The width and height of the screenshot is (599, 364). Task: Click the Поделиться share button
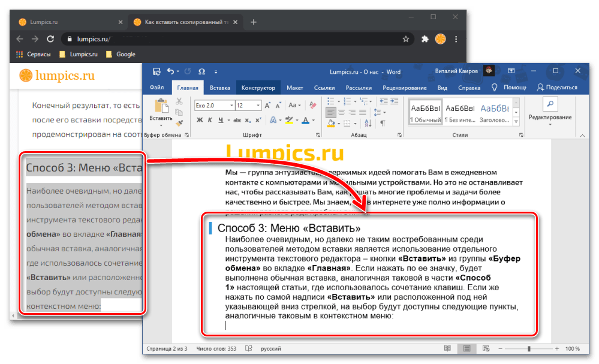[556, 88]
